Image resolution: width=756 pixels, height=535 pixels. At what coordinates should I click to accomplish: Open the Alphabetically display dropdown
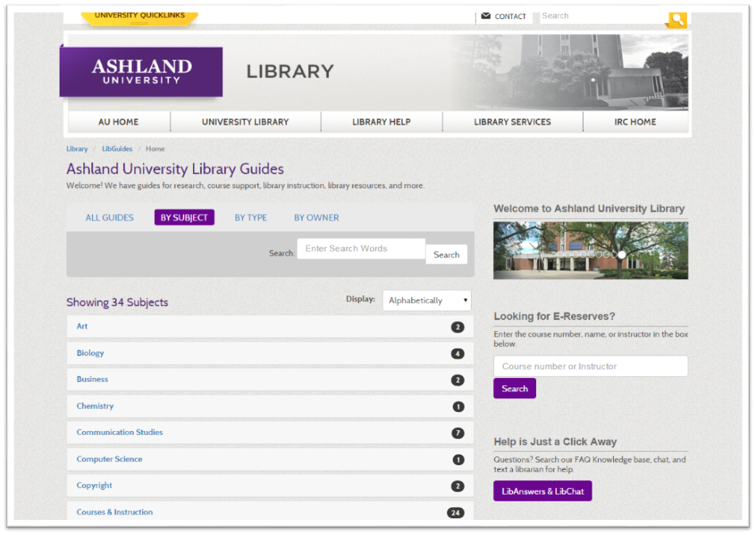click(x=426, y=300)
